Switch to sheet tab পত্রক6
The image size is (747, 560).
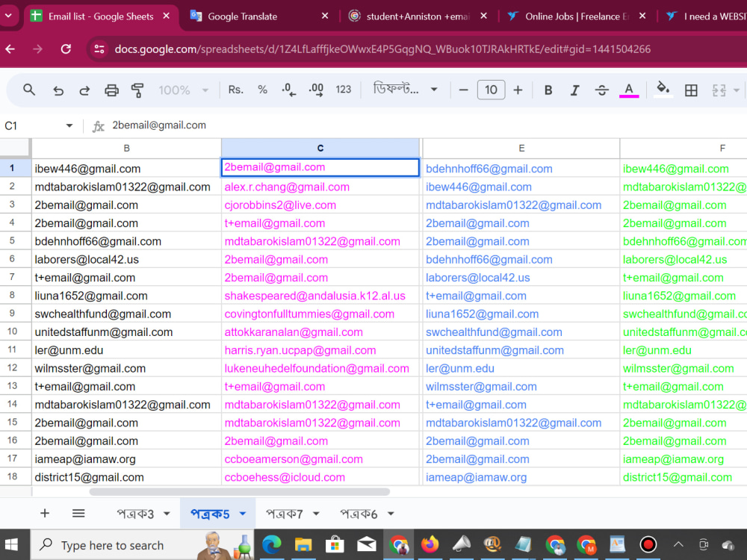(x=359, y=514)
